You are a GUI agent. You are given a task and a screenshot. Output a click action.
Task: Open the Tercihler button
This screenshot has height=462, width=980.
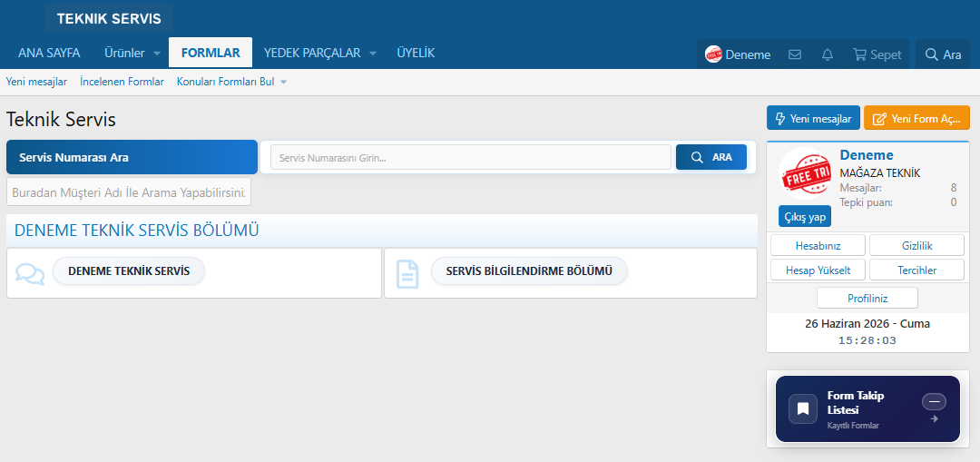(x=916, y=270)
